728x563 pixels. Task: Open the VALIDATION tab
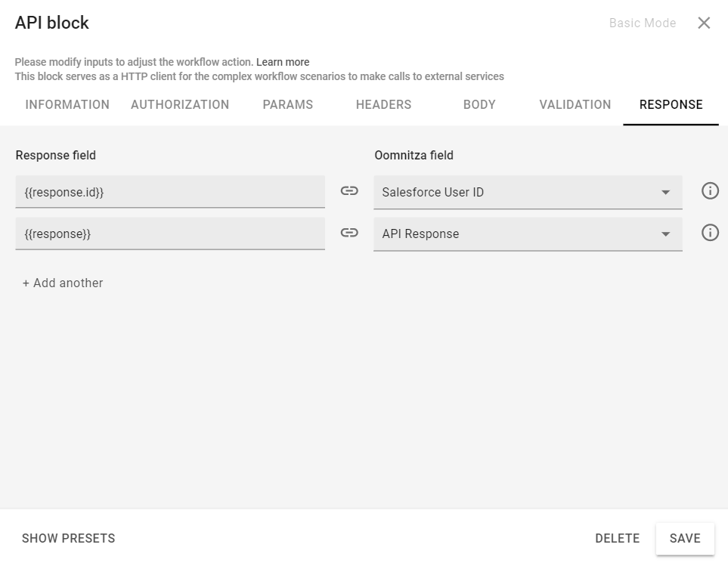575,104
